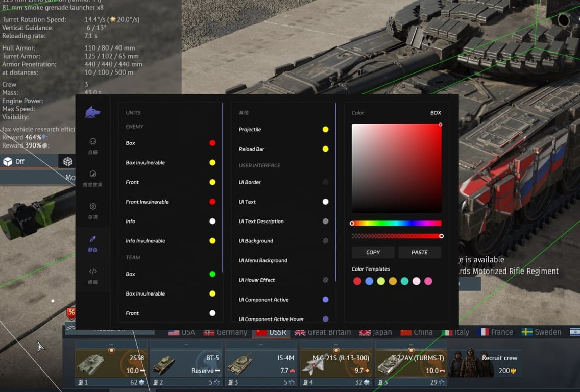Switch to the China nation tab

(x=417, y=332)
